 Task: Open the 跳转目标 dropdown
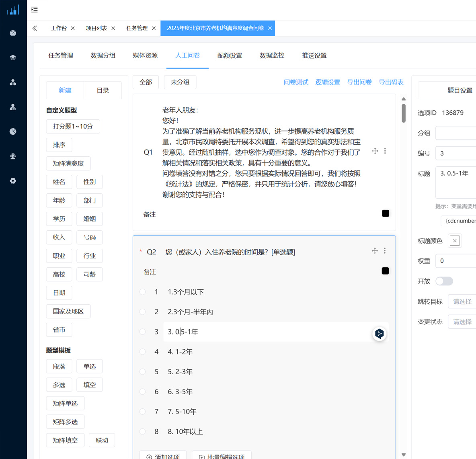click(x=462, y=301)
